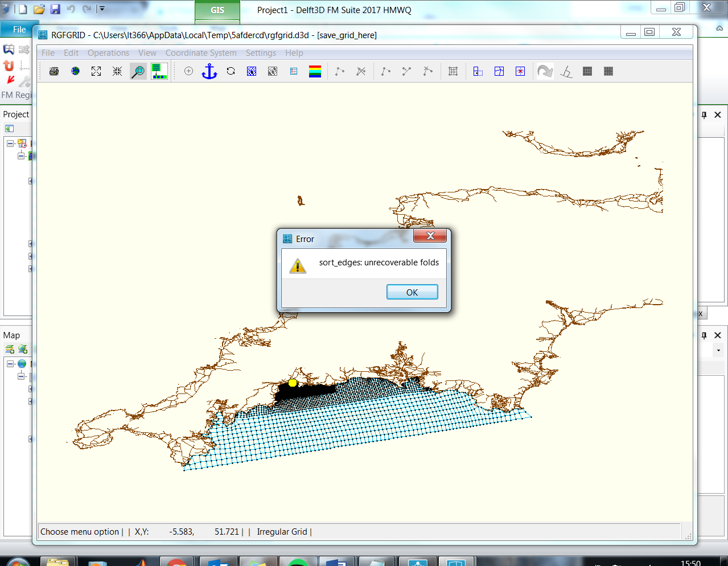Viewport: 728px width, 566px height.
Task: Open the quick access toolbar dropdown arrow
Action: (102, 9)
